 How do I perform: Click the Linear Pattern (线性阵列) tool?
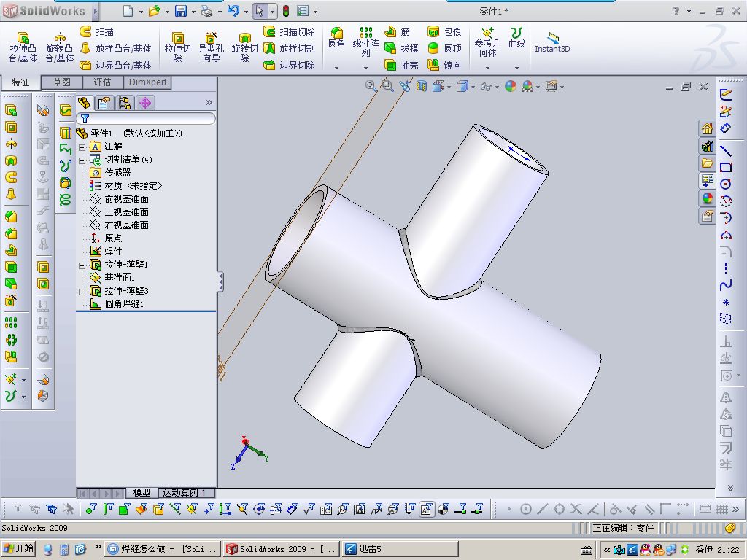pyautogui.click(x=365, y=42)
